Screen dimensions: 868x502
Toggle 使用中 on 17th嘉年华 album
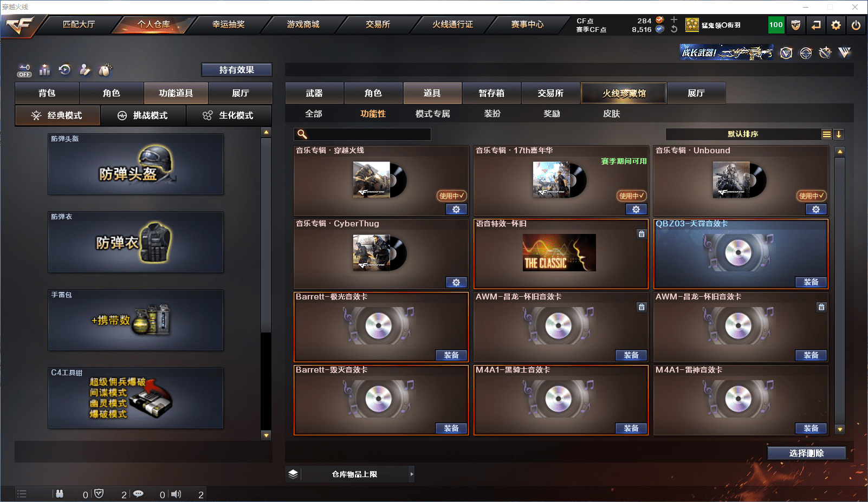click(x=632, y=195)
